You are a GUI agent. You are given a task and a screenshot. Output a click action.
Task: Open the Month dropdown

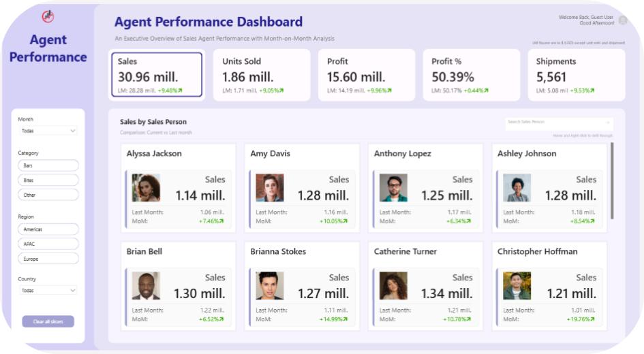click(48, 131)
